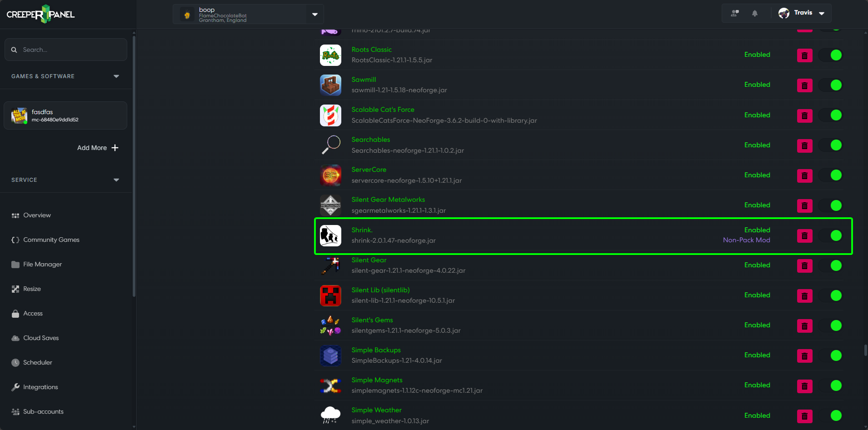868x430 pixels.
Task: Toggle off Scalable Cat's Force
Action: click(x=830, y=115)
